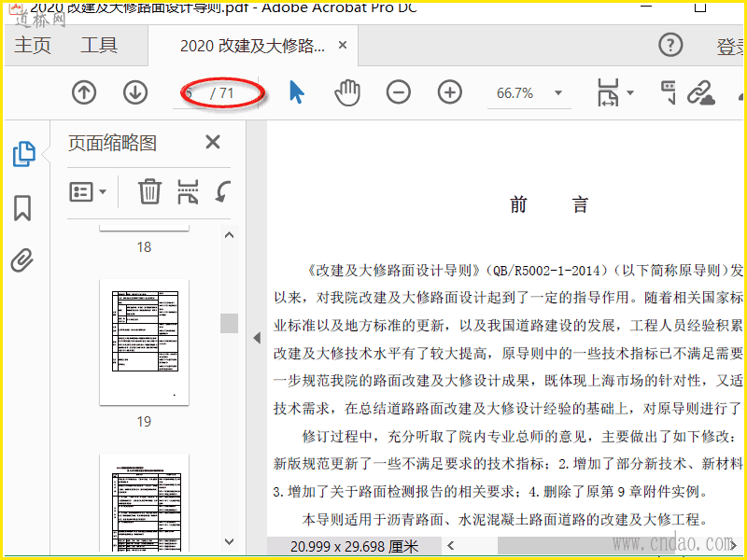Image resolution: width=747 pixels, height=560 pixels.
Task: Go to next page with down arrow
Action: click(x=135, y=92)
